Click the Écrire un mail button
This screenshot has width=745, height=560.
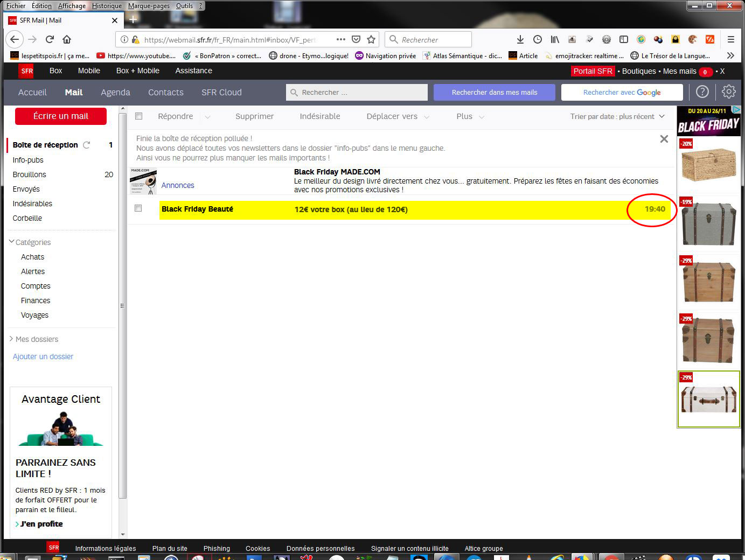coord(61,116)
